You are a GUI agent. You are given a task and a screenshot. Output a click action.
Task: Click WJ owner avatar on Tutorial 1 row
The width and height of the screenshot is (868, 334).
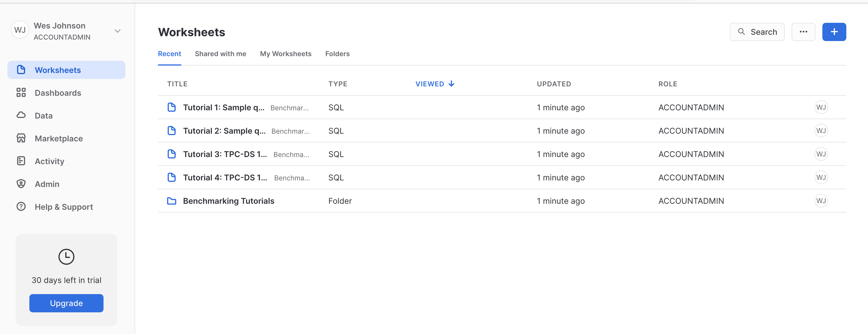click(x=821, y=107)
